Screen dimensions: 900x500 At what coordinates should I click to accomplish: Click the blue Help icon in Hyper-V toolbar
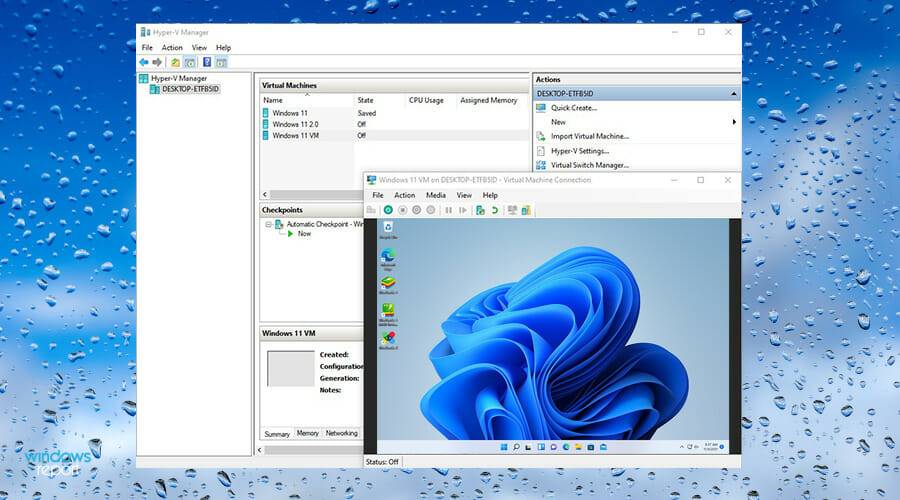pyautogui.click(x=207, y=62)
